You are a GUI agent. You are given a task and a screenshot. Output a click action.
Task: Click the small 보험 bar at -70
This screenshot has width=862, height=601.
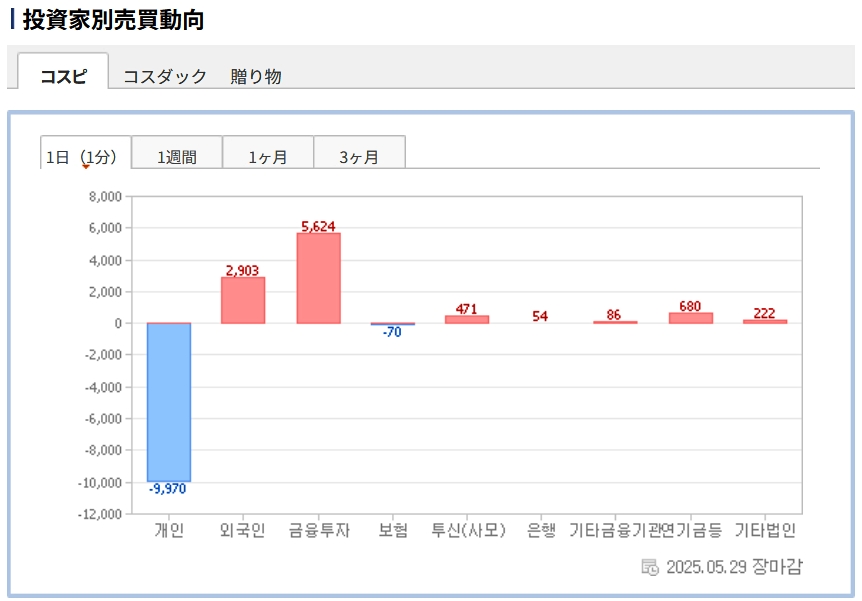tap(393, 324)
